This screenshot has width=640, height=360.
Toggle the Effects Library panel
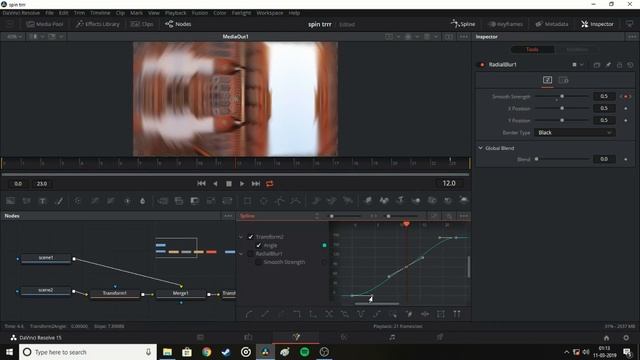point(98,24)
